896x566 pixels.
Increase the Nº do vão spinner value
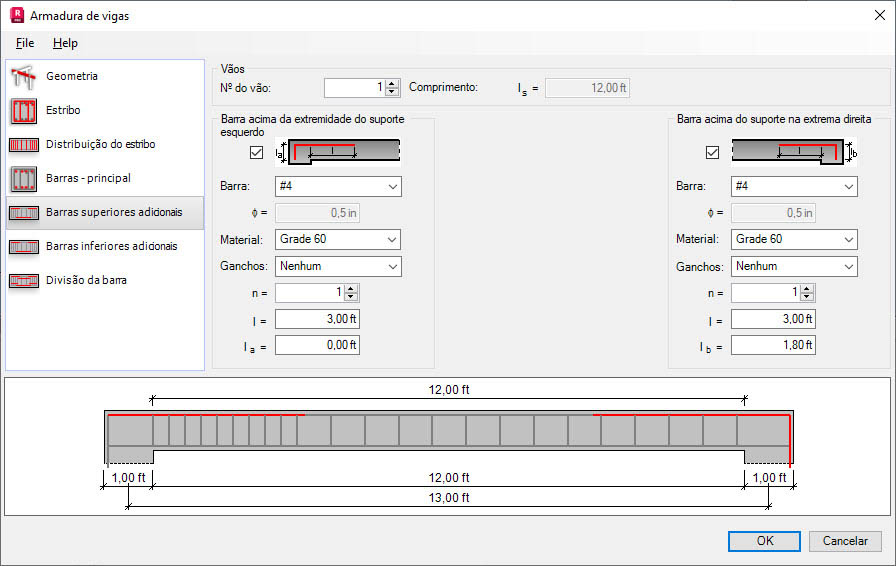point(392,83)
